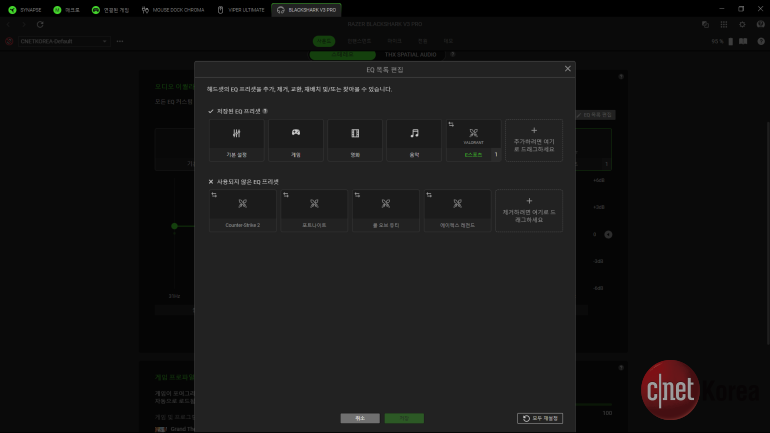Select the music note EQ preset
This screenshot has width=770, height=433.
coord(414,140)
